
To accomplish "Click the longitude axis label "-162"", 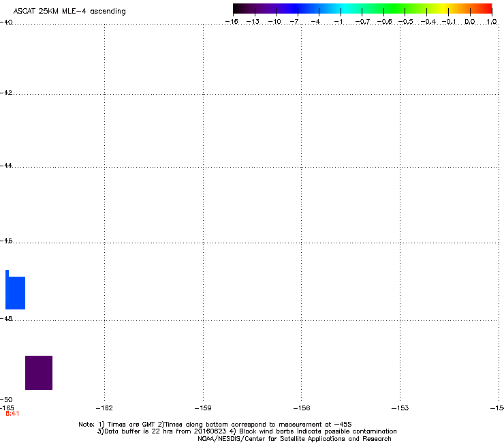I will (x=104, y=408).
